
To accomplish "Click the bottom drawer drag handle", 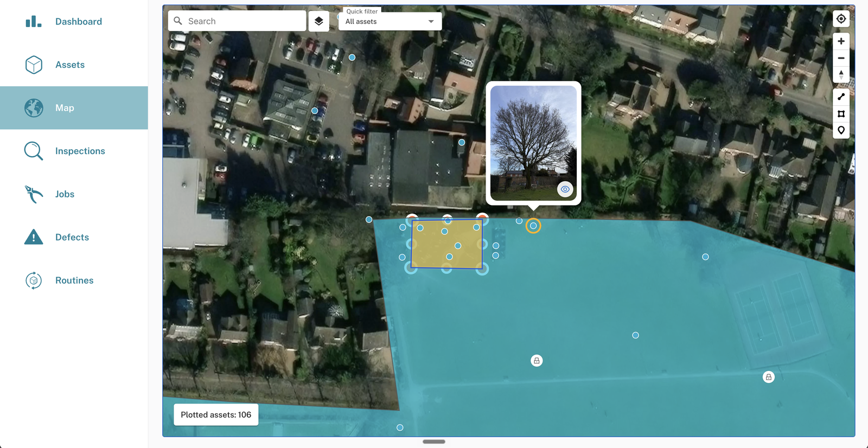I will (434, 441).
